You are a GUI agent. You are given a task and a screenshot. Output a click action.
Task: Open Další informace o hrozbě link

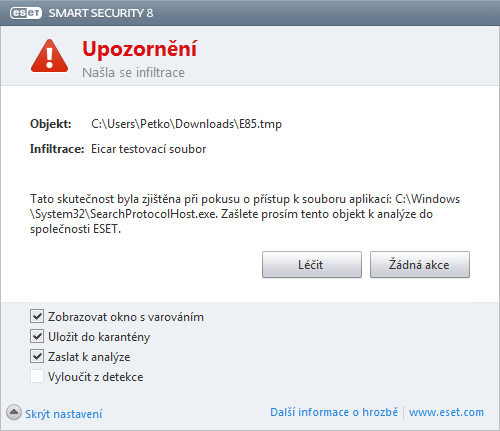click(334, 412)
